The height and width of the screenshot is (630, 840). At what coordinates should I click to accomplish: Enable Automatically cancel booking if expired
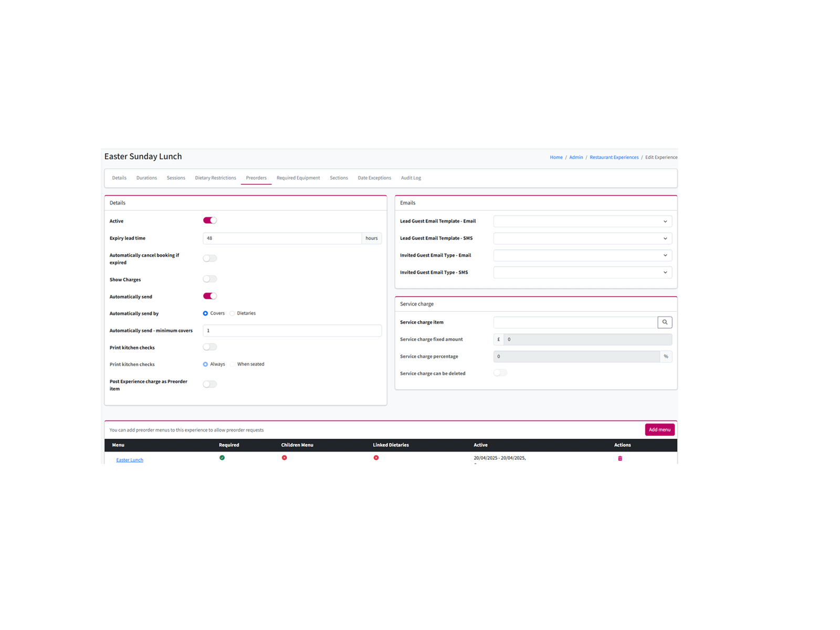point(210,258)
